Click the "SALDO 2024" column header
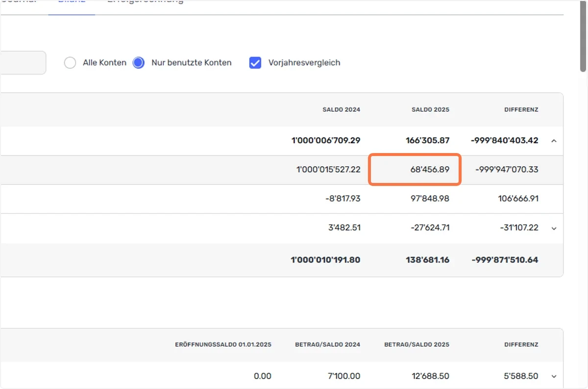The width and height of the screenshot is (588, 389). tap(341, 109)
